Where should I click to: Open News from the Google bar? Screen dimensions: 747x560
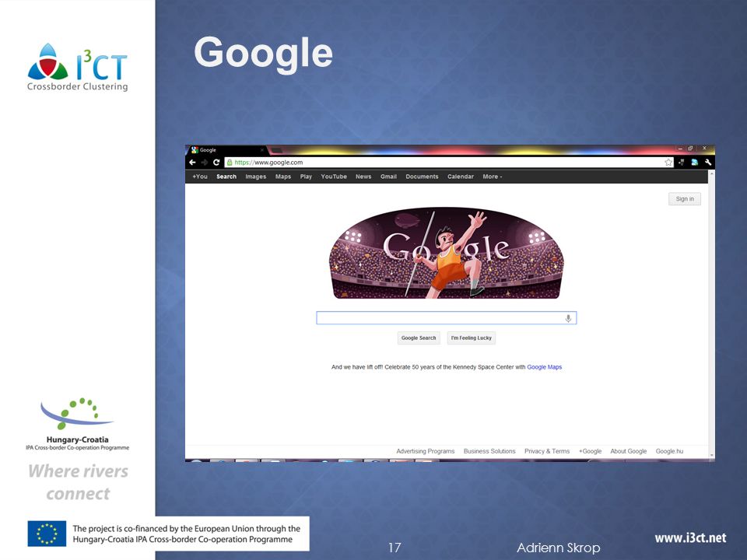(x=363, y=177)
